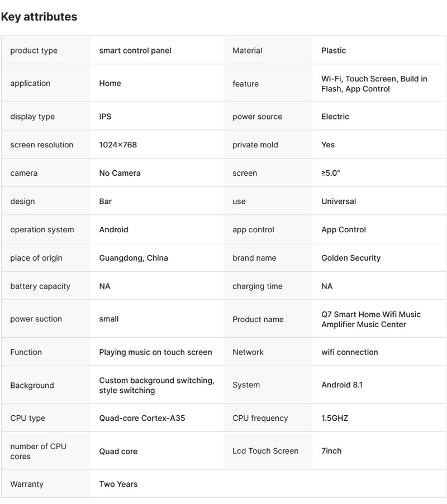Click the Key attributes heading
447x504 pixels.
tap(39, 17)
